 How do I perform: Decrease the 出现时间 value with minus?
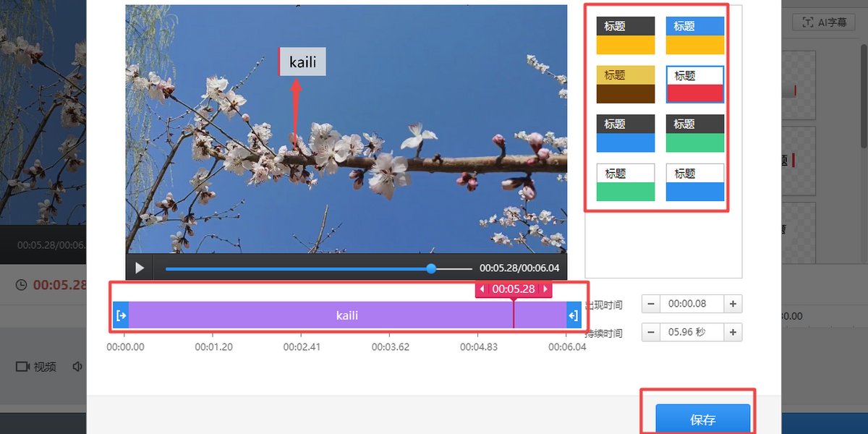tap(650, 305)
